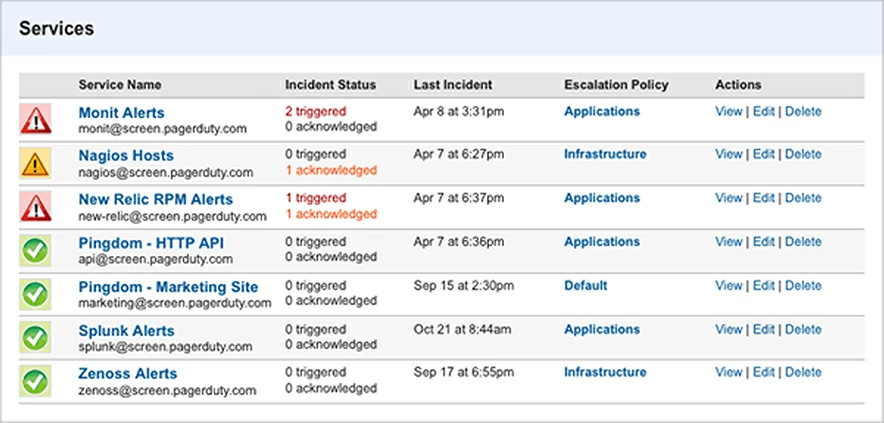Click the "Apr 8 at 3:31pm" last incident
The width and height of the screenshot is (884, 423).
click(x=459, y=111)
